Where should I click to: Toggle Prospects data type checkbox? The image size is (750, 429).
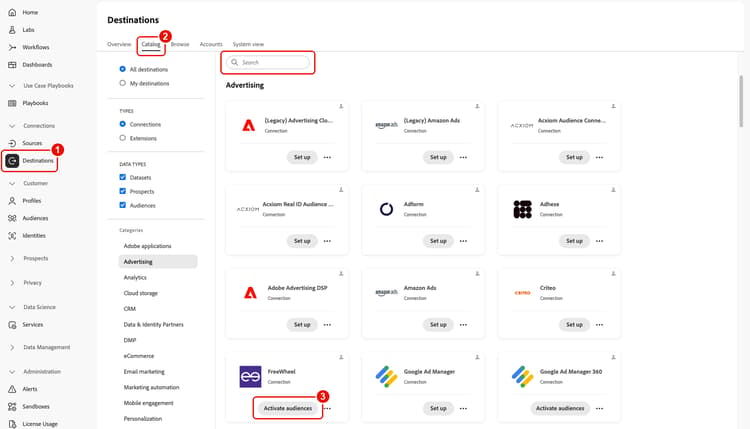122,191
